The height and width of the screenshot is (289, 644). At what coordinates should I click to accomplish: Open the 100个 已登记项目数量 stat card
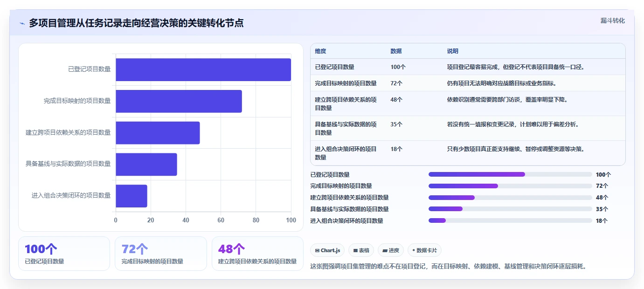(64, 254)
